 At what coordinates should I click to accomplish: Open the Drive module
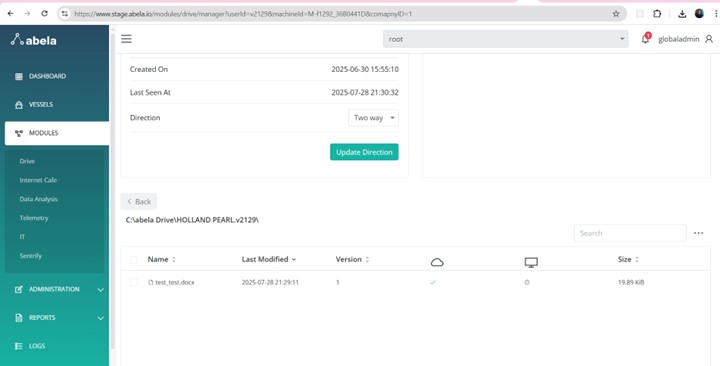click(x=27, y=161)
